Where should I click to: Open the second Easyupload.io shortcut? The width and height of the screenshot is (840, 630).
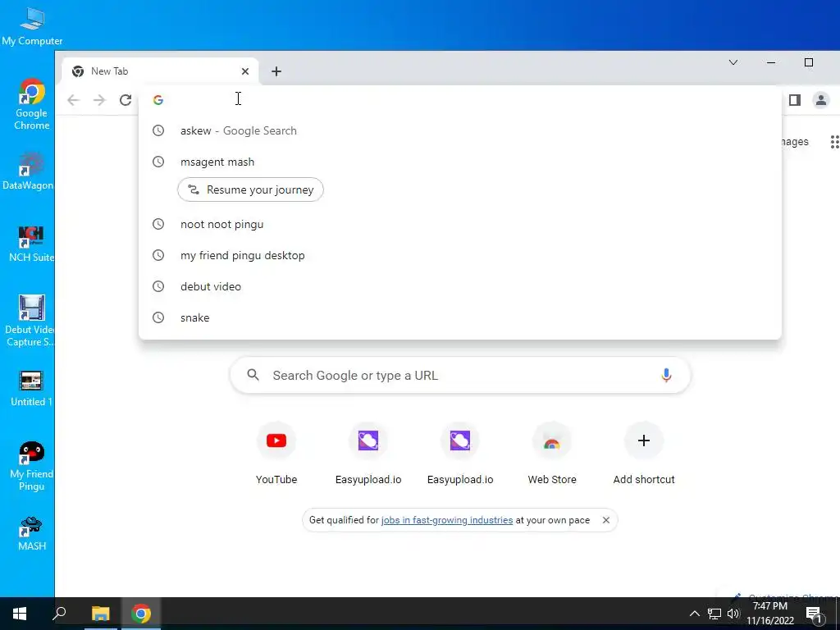(x=460, y=453)
